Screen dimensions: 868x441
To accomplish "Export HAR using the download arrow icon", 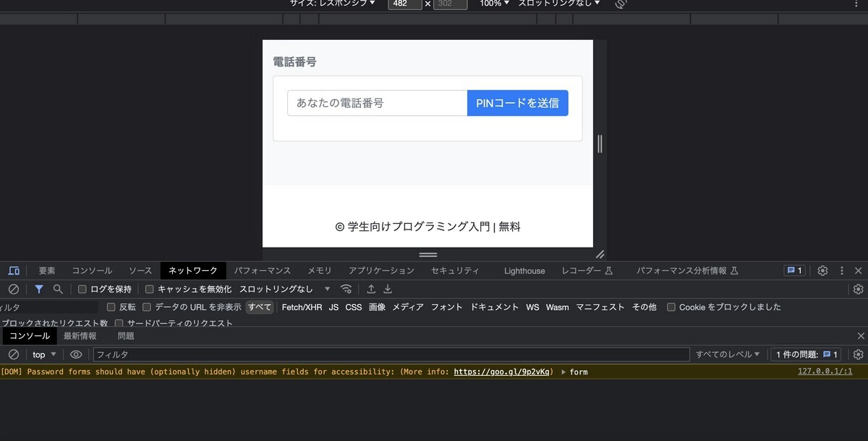I will [388, 289].
